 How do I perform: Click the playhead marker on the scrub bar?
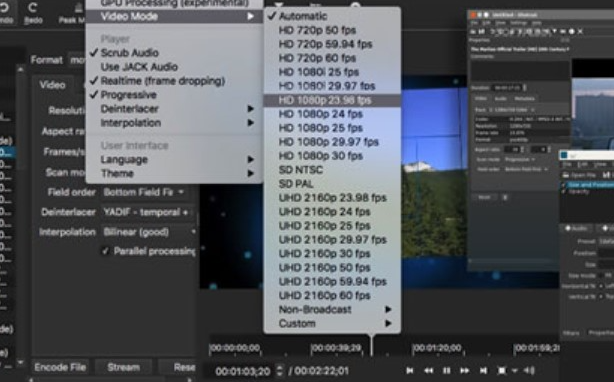tap(371, 344)
